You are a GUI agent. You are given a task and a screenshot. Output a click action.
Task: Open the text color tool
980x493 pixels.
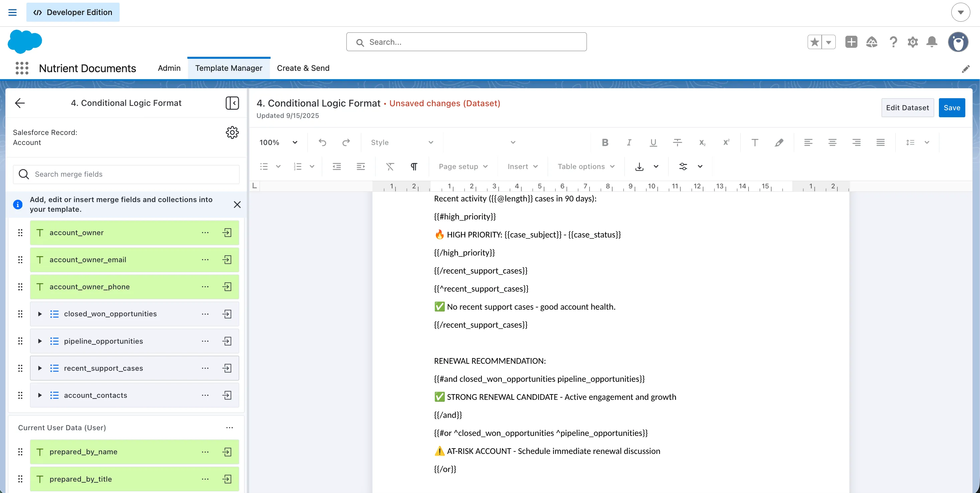tap(755, 142)
